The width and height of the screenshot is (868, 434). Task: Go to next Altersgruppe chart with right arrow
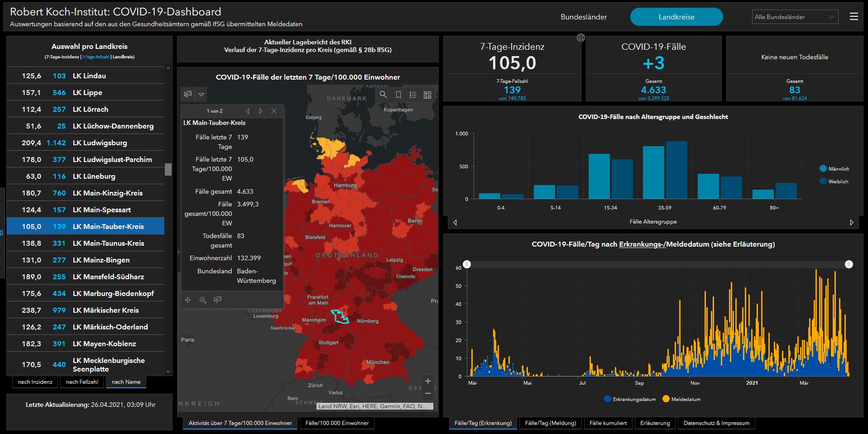(x=851, y=222)
